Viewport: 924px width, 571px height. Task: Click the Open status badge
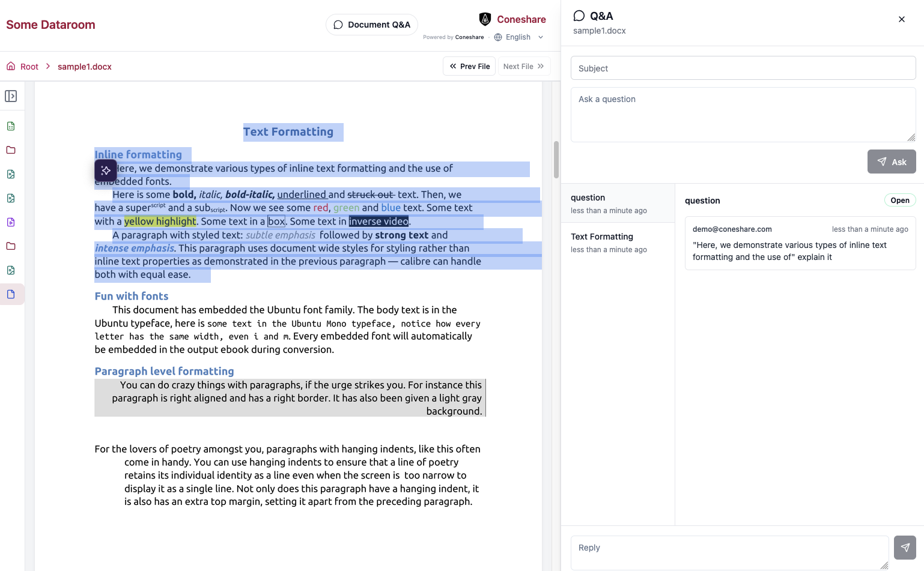click(x=900, y=200)
